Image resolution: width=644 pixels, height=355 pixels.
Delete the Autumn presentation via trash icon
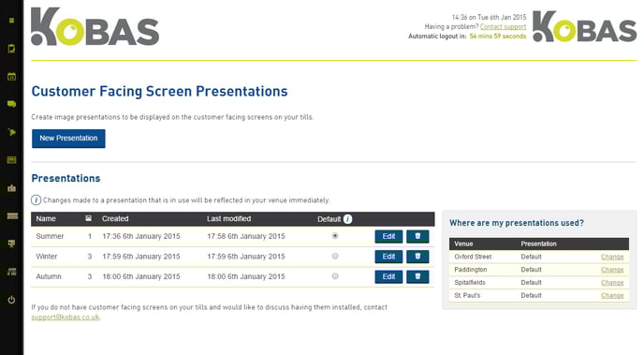pos(417,276)
